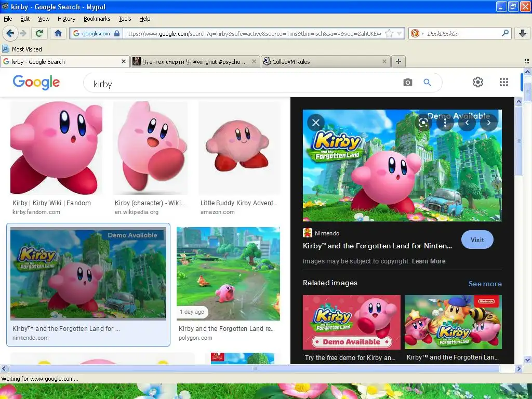The image size is (532, 399).
Task: Open the Bookmarks menu
Action: coord(97,19)
